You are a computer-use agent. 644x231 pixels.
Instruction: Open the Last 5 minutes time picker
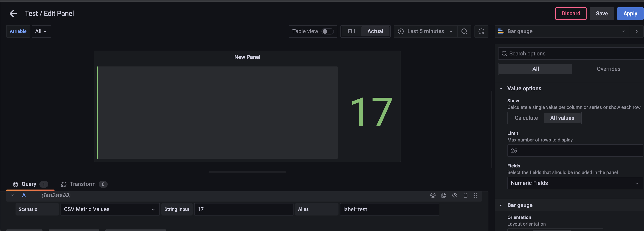coord(425,31)
